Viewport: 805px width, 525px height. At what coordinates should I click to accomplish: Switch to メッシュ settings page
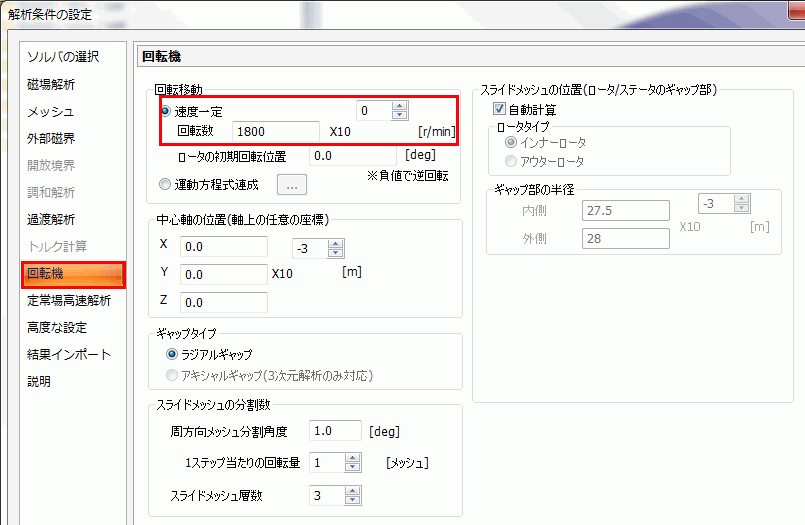[x=50, y=111]
